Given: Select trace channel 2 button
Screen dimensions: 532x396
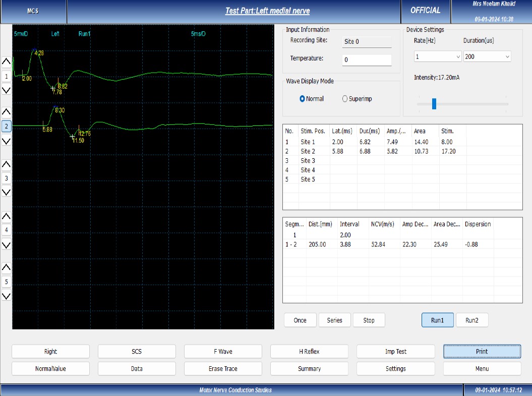Looking at the screenshot, I should 6,126.
